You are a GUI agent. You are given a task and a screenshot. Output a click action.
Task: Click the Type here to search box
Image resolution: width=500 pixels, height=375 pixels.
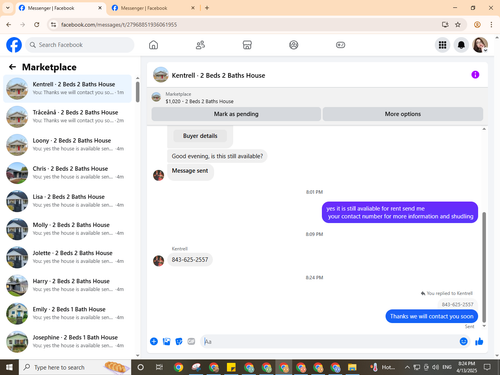click(75, 367)
